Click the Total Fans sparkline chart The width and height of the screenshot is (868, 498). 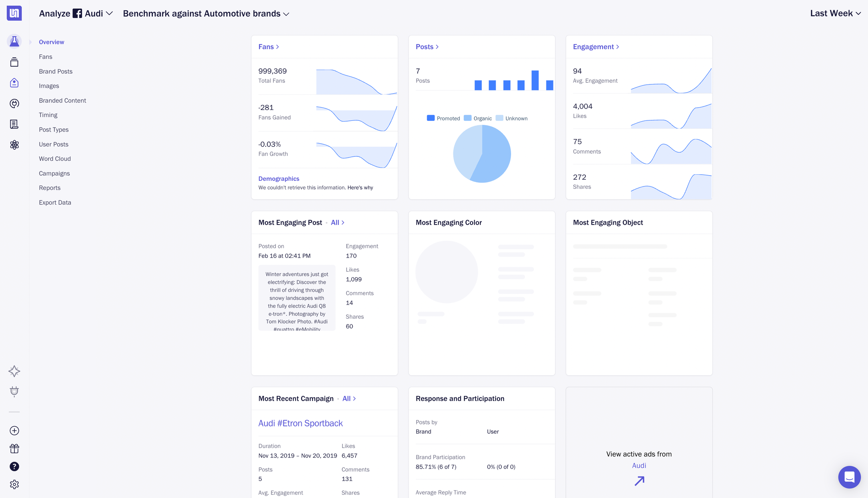point(356,82)
